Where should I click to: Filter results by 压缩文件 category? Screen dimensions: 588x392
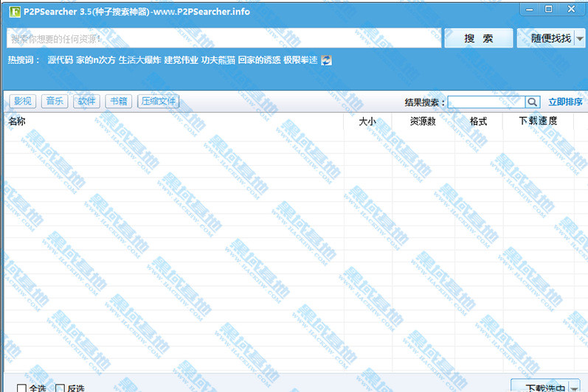pos(158,101)
